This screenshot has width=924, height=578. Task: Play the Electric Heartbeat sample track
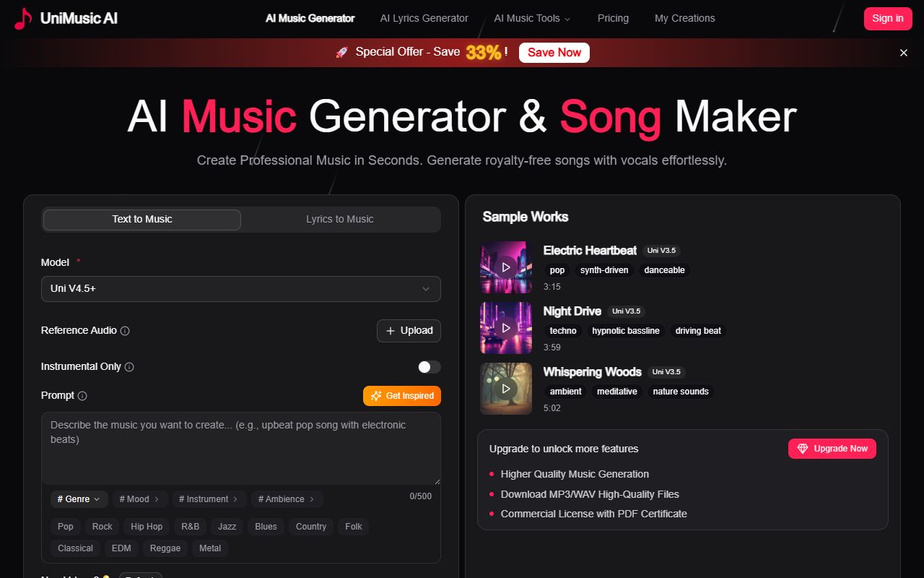pos(505,267)
